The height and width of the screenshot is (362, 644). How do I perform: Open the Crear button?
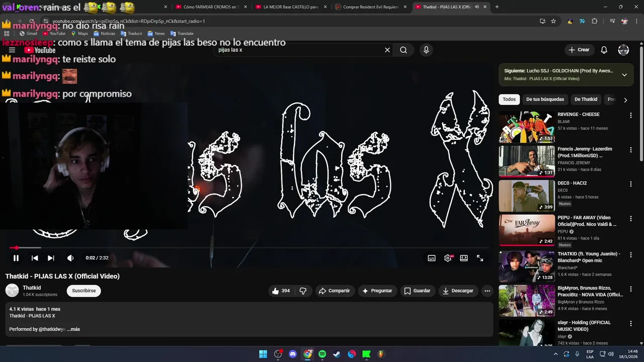[579, 50]
